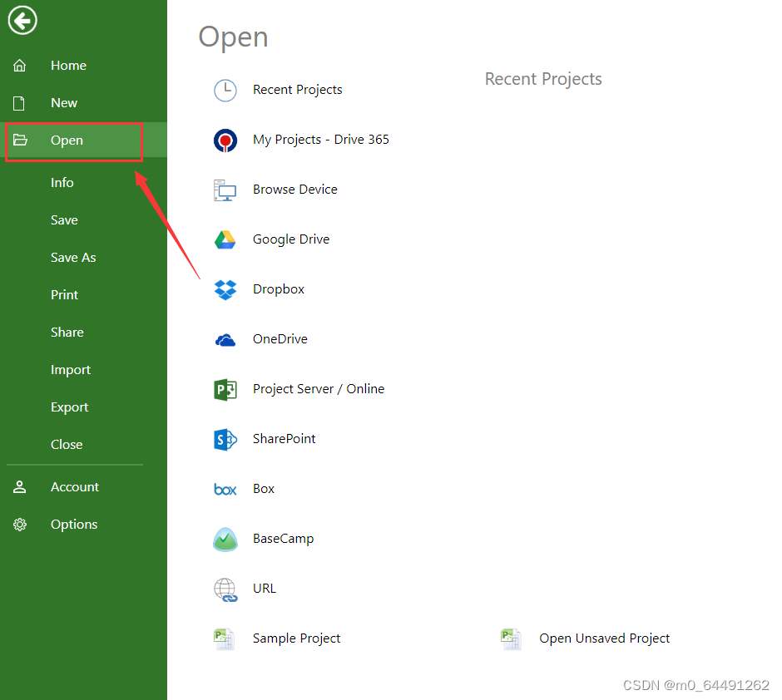
Task: Open the Share page
Action: pos(67,332)
